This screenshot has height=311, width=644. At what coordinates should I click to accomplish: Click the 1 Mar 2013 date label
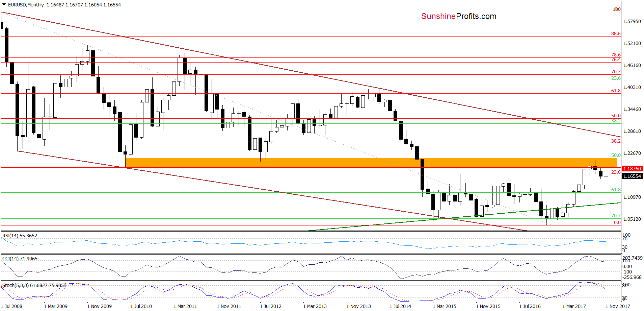[315, 306]
